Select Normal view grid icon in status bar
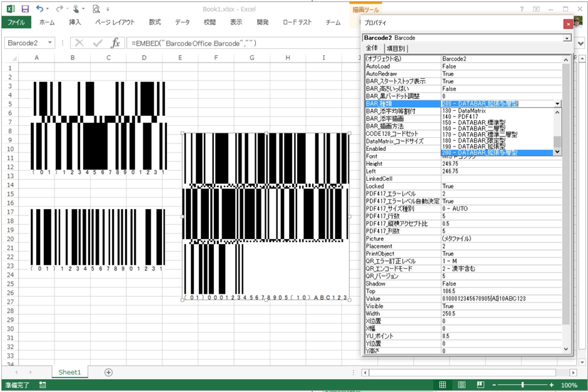588x392 pixels. point(442,385)
